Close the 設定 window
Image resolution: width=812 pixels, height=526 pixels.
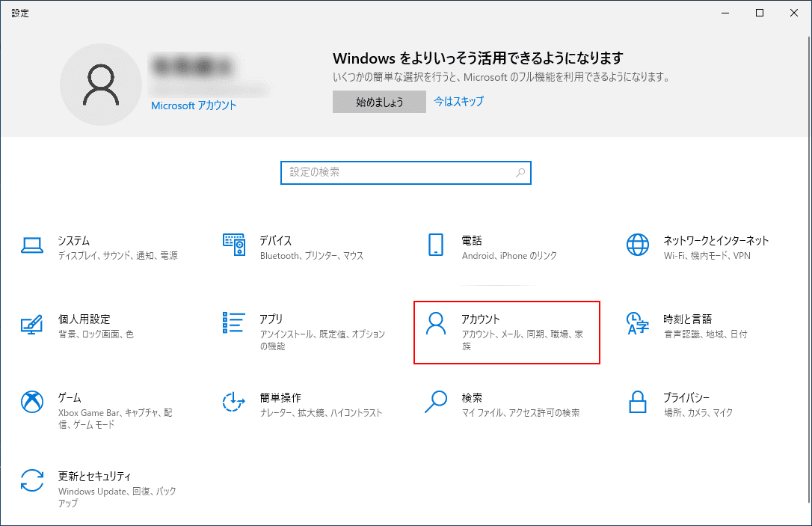(794, 13)
